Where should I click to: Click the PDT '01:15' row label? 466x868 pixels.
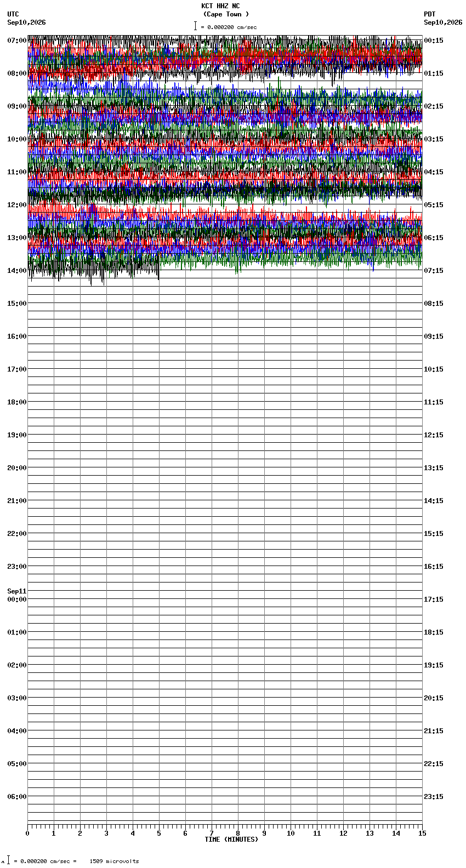pos(434,73)
